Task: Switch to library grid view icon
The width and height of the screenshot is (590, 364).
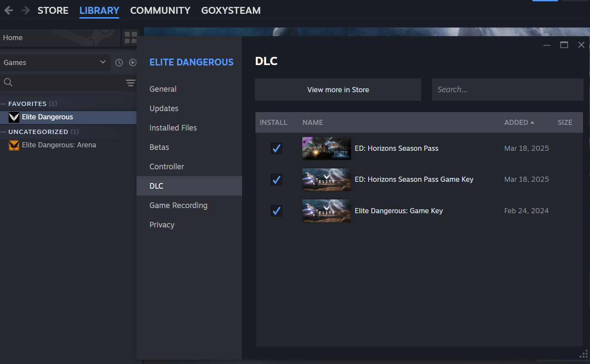Action: tap(131, 37)
